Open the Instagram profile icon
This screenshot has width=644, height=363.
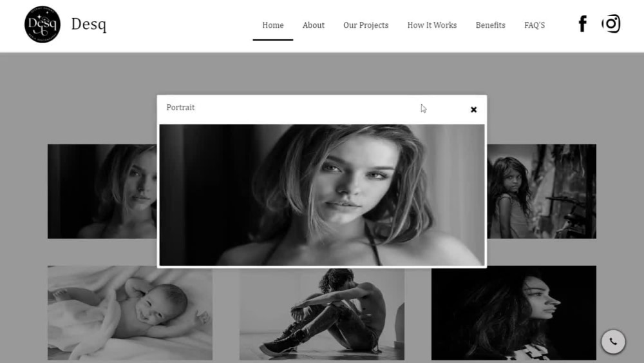tap(611, 24)
